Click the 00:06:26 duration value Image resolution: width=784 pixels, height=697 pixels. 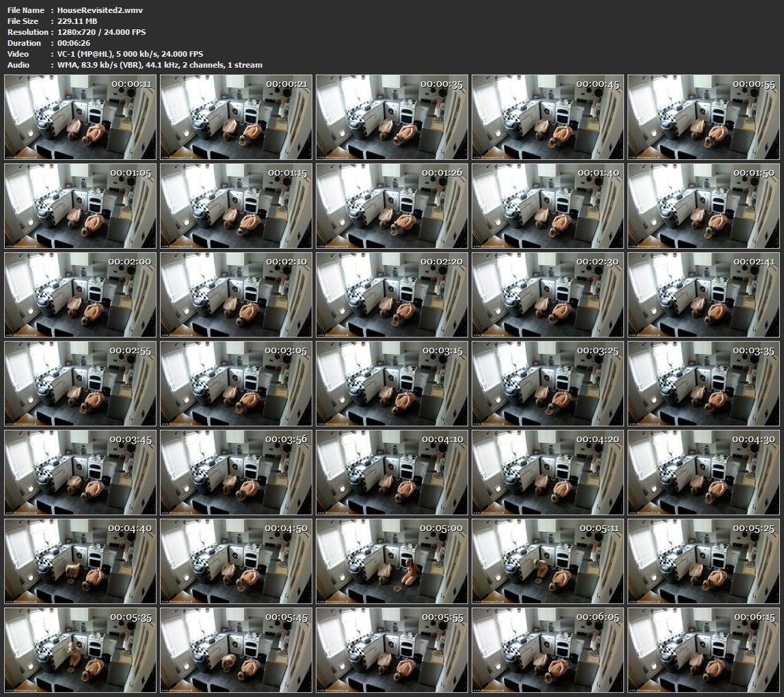pos(73,43)
